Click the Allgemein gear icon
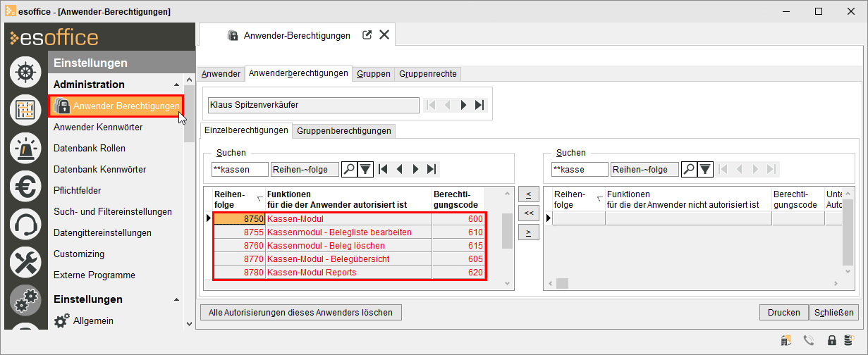This screenshot has width=868, height=355. click(62, 320)
